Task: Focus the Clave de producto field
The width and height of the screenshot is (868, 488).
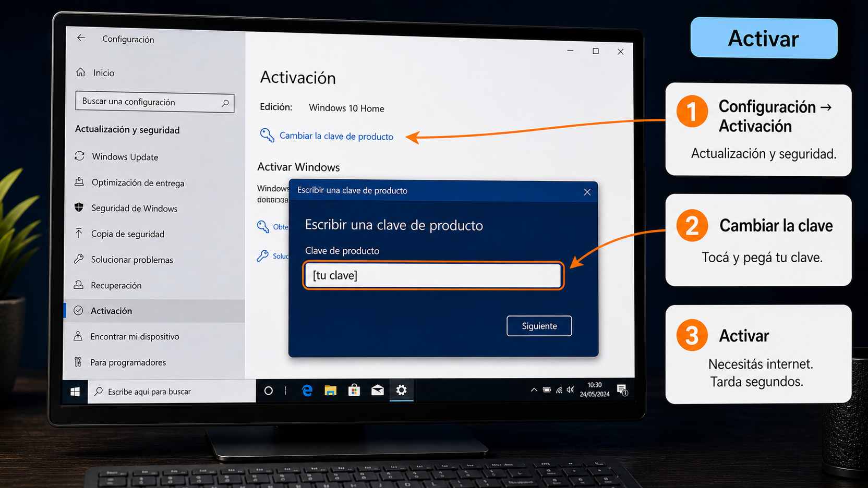Action: pyautogui.click(x=433, y=275)
